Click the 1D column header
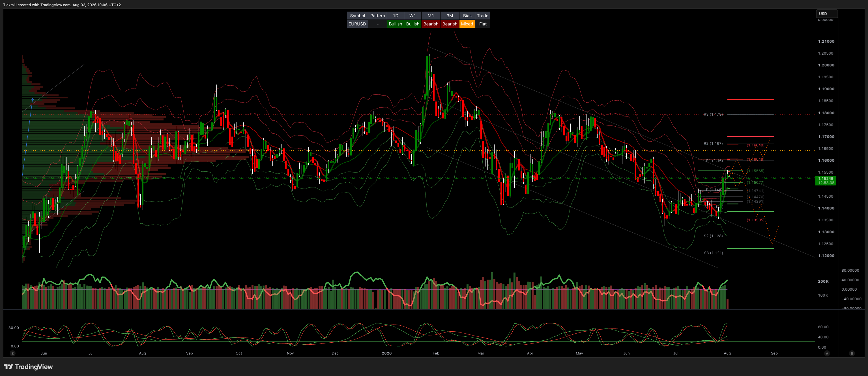 (x=396, y=16)
